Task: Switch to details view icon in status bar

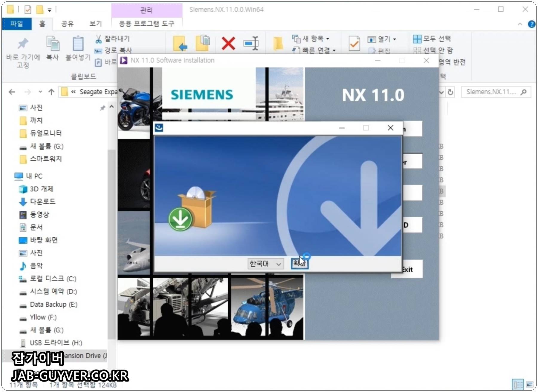Action: [518, 384]
